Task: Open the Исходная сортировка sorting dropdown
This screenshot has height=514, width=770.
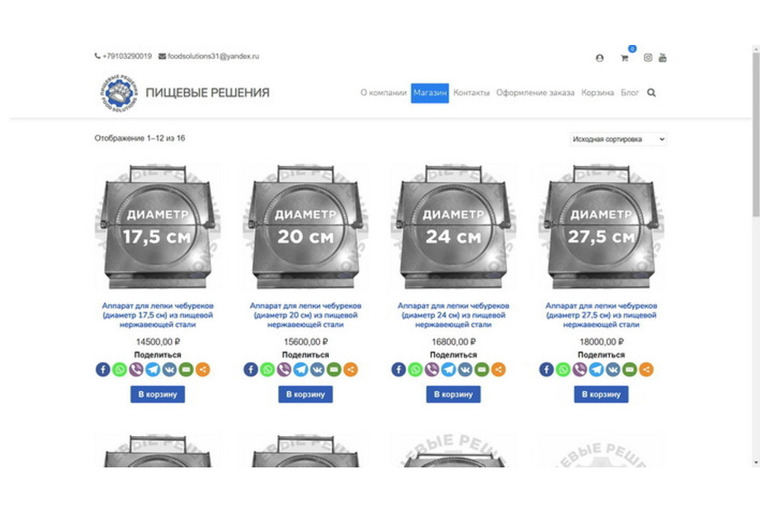Action: pos(618,139)
